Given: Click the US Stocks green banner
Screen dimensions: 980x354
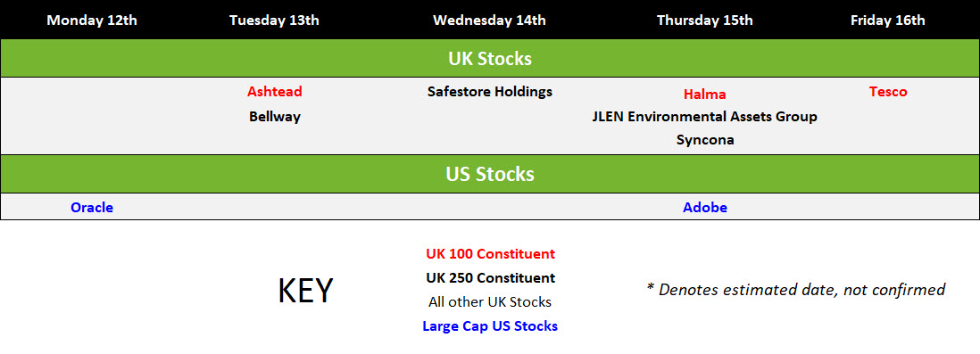Looking at the screenshot, I should point(490,174).
